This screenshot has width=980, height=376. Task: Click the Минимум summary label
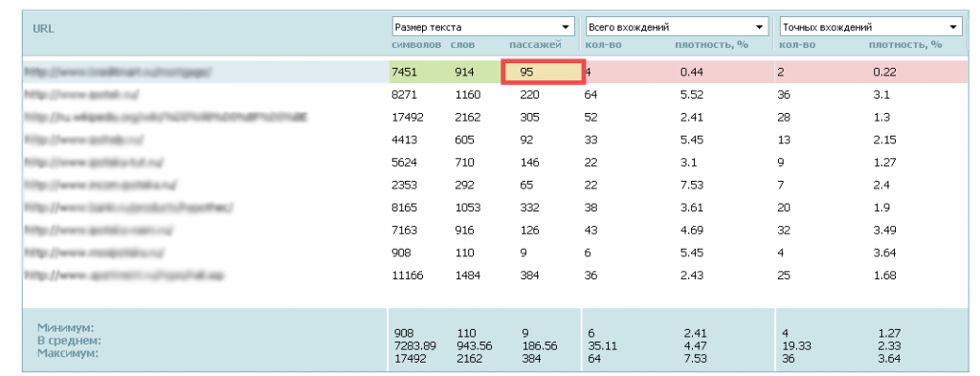coord(63,328)
